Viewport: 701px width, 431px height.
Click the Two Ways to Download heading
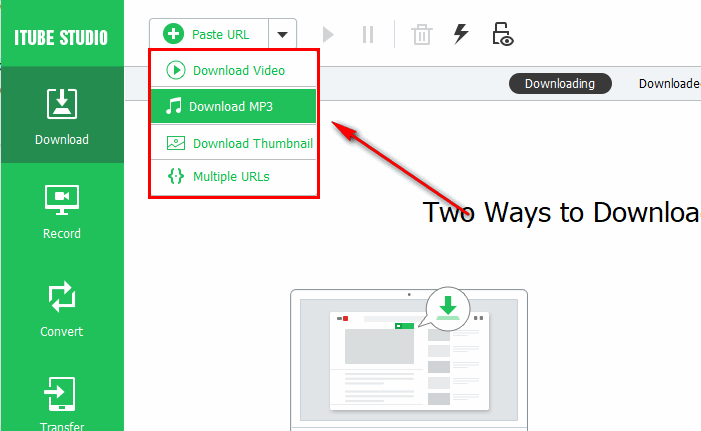[562, 212]
